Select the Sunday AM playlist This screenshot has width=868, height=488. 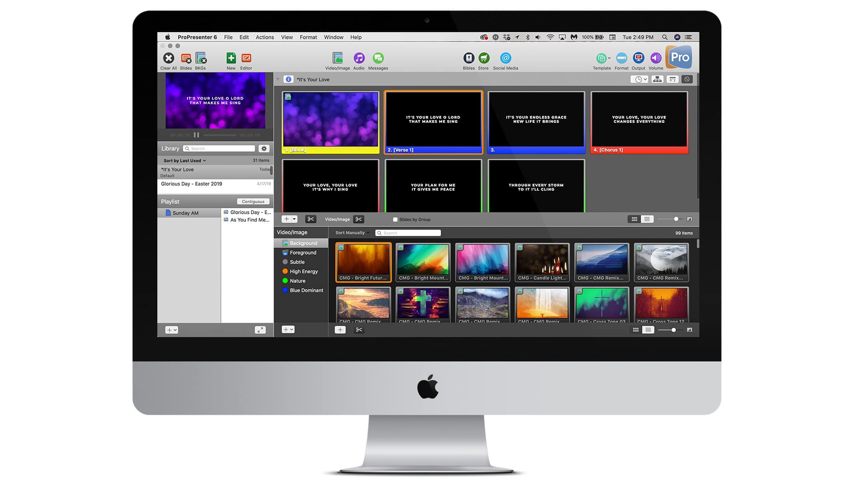pos(189,213)
